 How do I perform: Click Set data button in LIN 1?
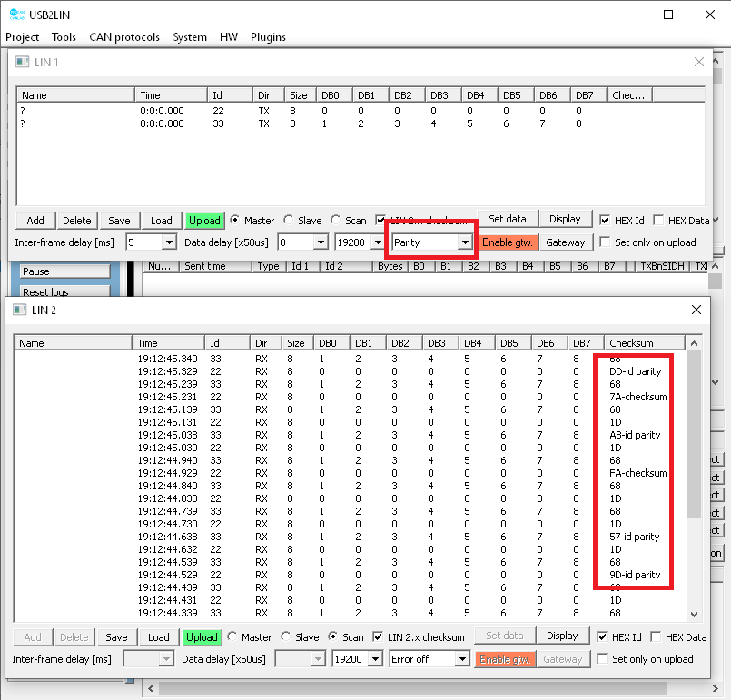click(x=508, y=219)
